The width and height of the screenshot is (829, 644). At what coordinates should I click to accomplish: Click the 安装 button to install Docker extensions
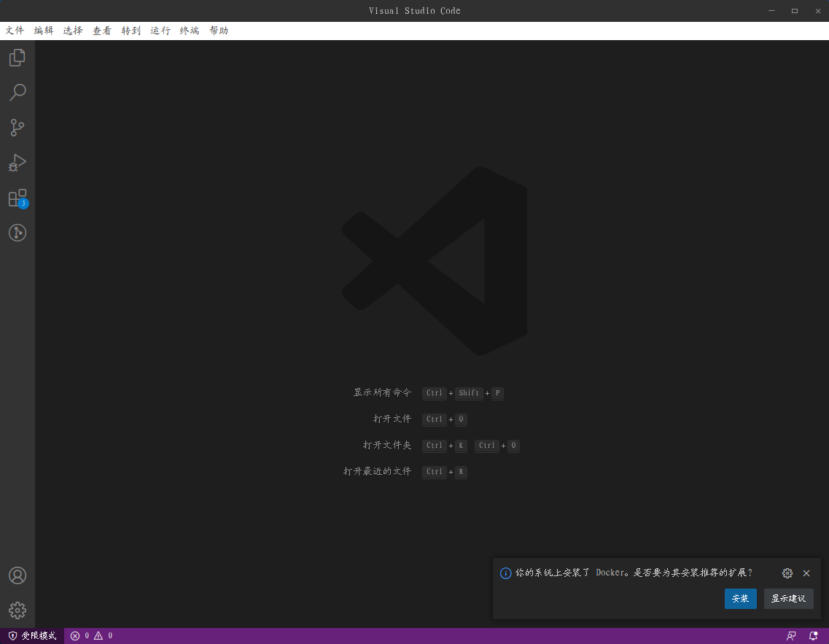(x=740, y=598)
